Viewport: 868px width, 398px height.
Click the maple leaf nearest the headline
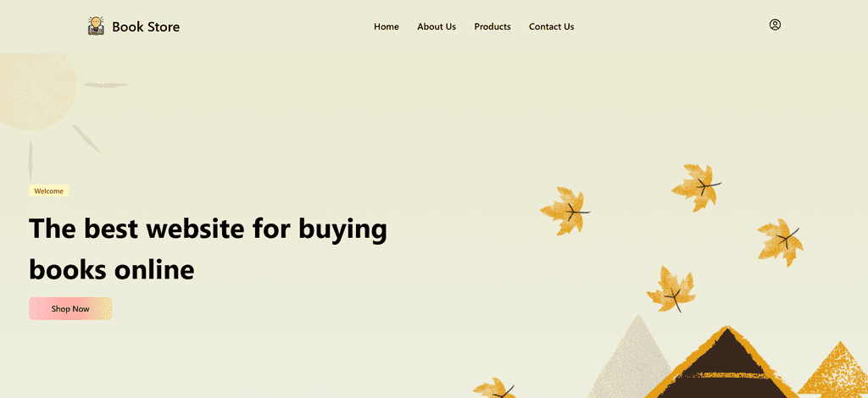click(x=565, y=211)
